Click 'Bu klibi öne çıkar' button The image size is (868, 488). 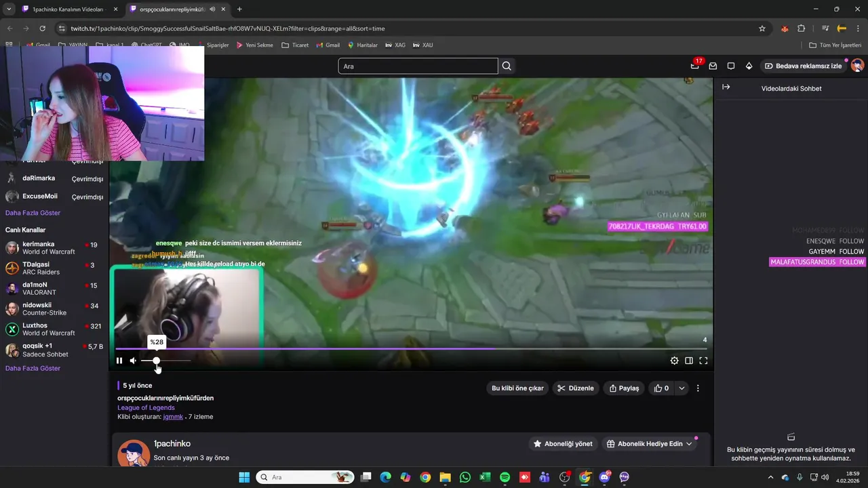point(517,388)
